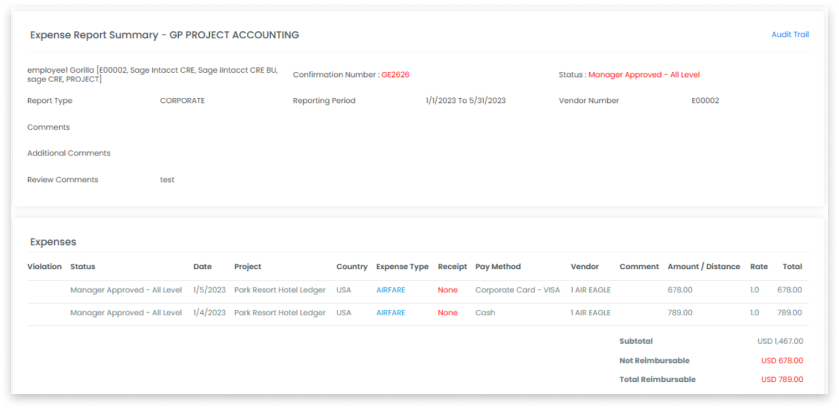
Task: Click the Additional Comments label
Action: click(x=68, y=153)
